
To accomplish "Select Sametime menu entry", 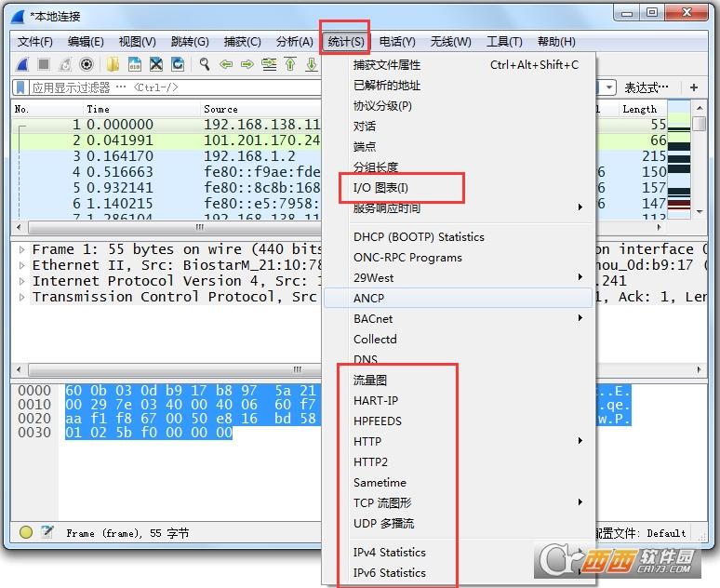I will pyautogui.click(x=458, y=483).
